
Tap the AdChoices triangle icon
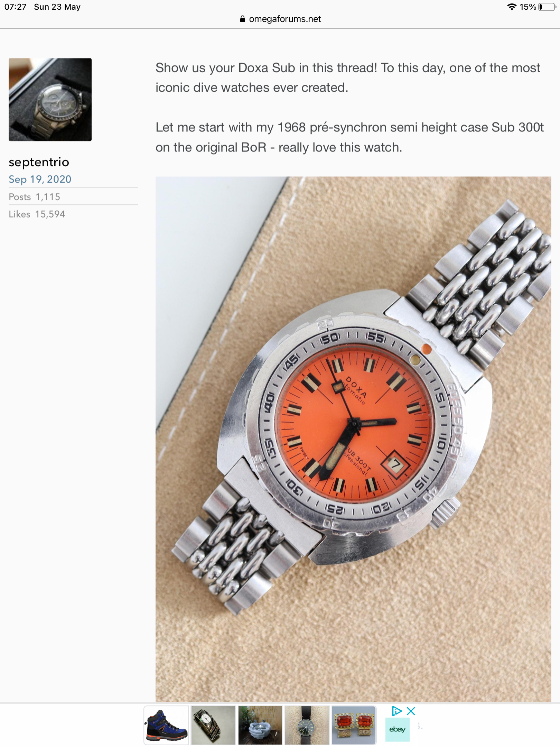click(396, 711)
